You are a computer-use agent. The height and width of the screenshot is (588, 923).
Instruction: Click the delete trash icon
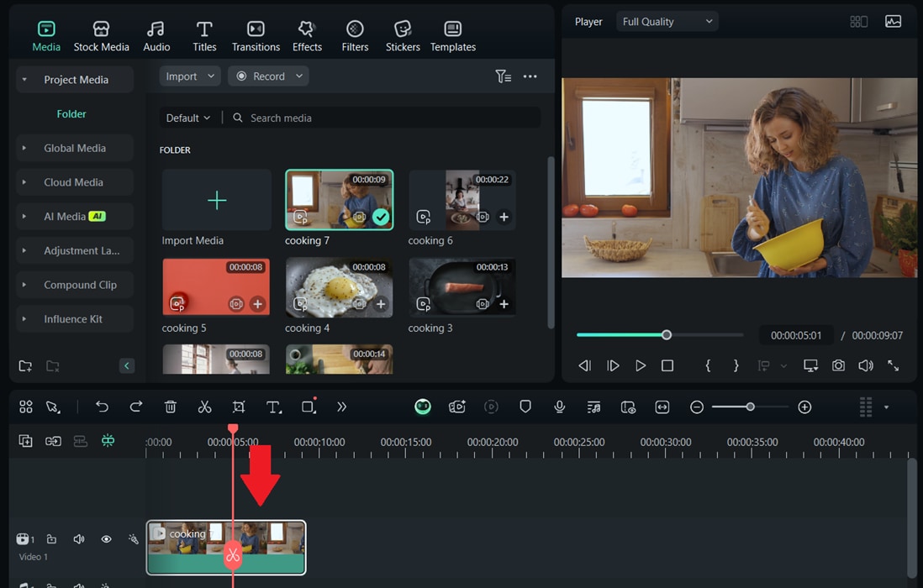170,407
